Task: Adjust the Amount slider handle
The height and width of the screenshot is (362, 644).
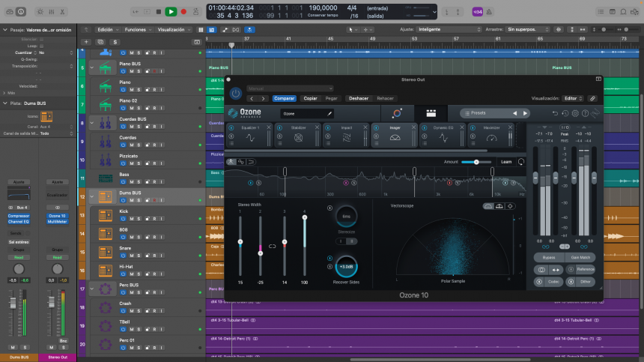Action: pyautogui.click(x=476, y=162)
